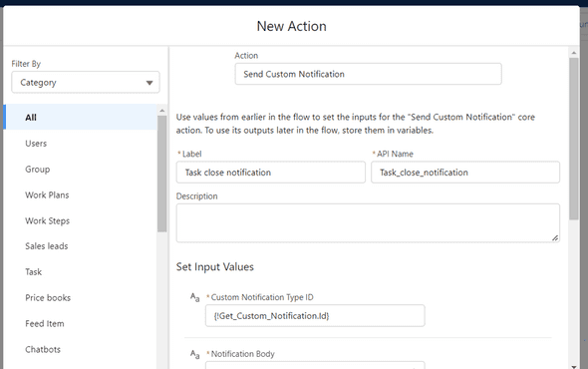Select the Users category

click(x=36, y=144)
